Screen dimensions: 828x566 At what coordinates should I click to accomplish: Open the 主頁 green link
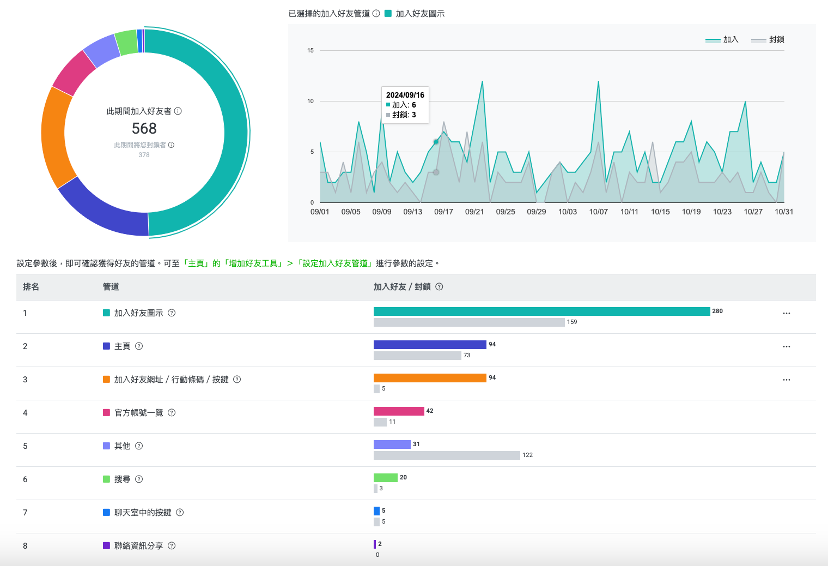pos(197,263)
